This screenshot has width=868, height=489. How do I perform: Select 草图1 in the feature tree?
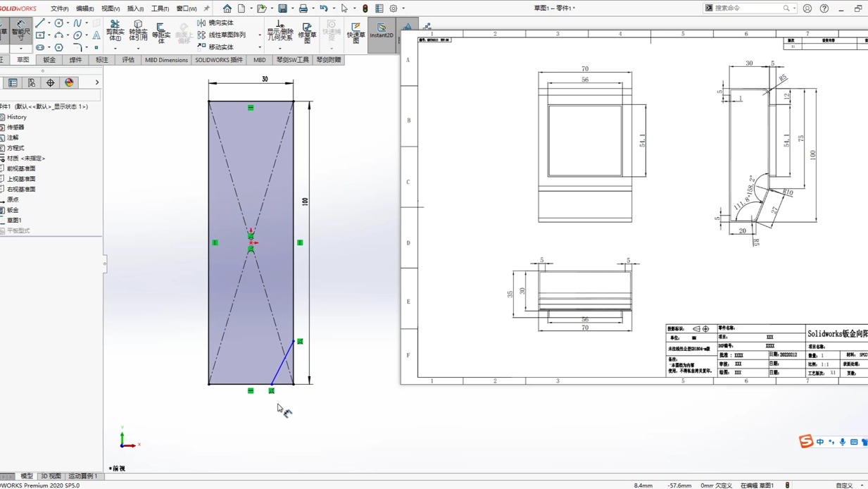click(x=14, y=220)
